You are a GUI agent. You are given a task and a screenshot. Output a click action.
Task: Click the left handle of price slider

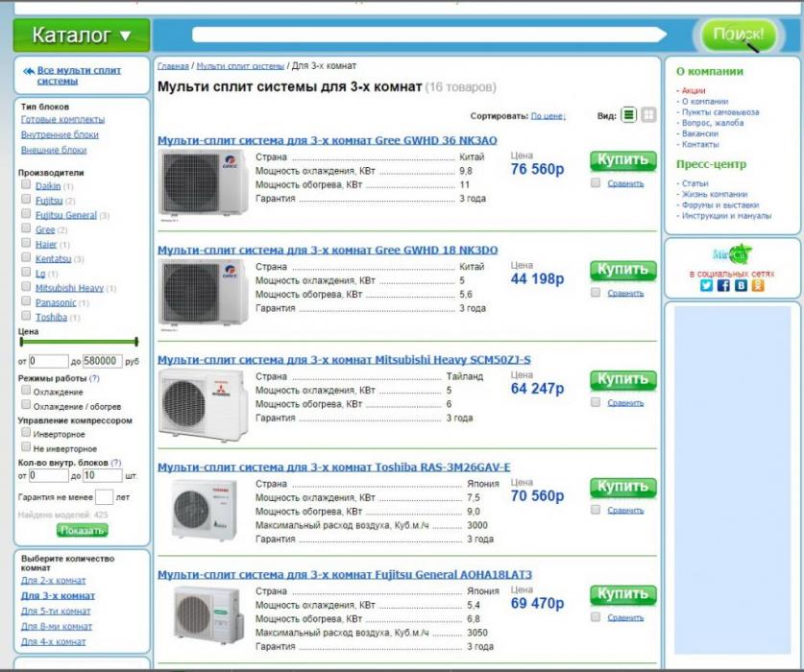point(21,342)
